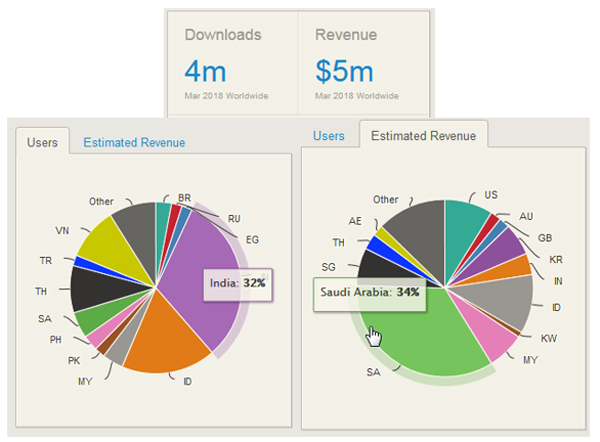The width and height of the screenshot is (600, 442).
Task: Select the black TH slice in Users chart
Action: [92, 287]
